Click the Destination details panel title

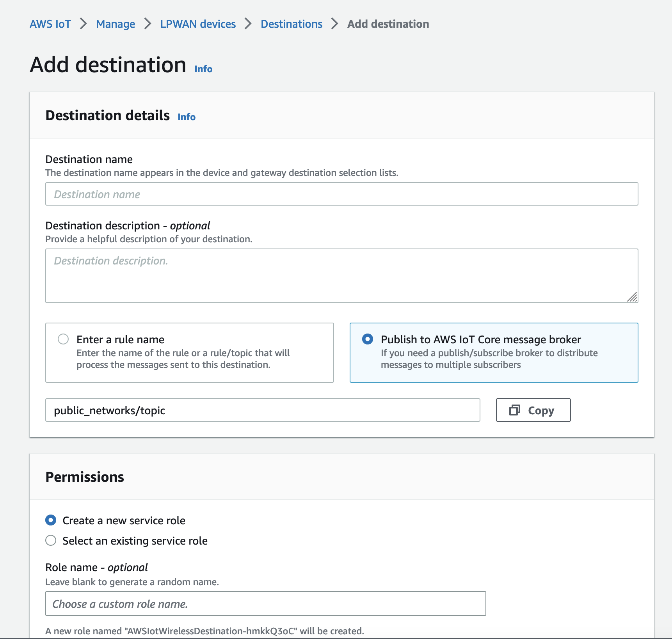pyautogui.click(x=108, y=115)
